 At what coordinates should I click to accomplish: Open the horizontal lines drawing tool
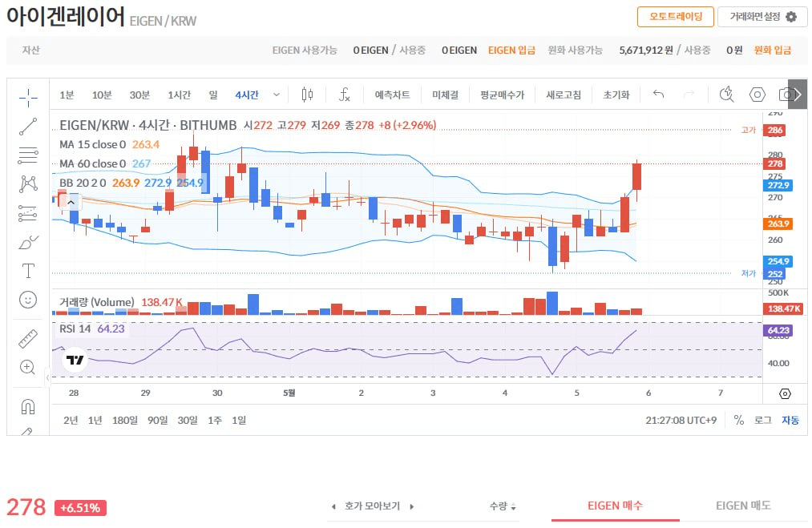(28, 155)
